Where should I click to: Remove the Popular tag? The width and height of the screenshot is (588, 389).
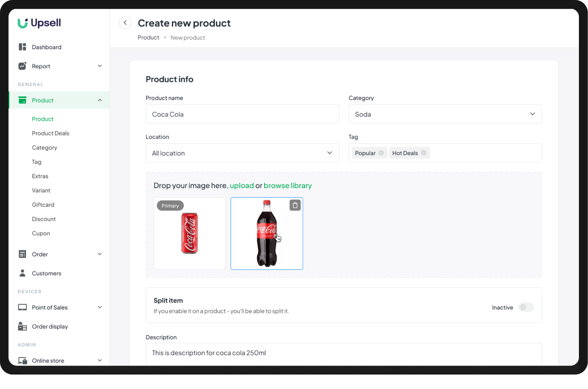[381, 153]
